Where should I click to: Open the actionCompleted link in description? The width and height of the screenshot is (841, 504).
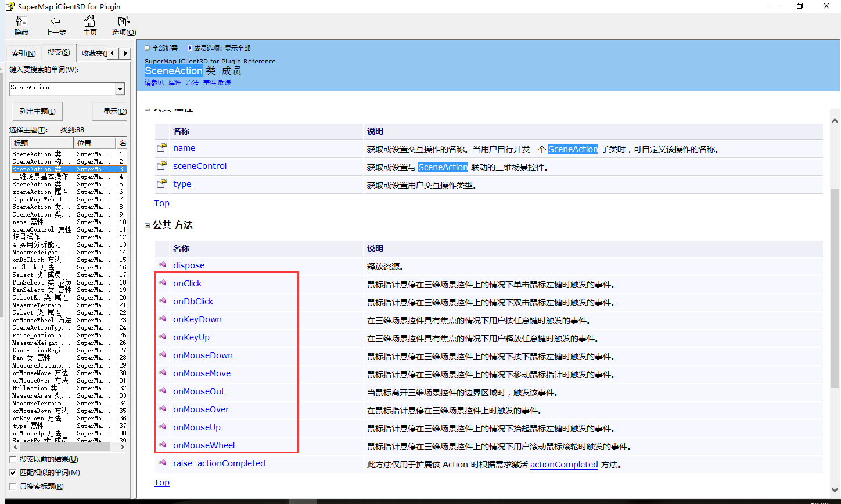(564, 465)
